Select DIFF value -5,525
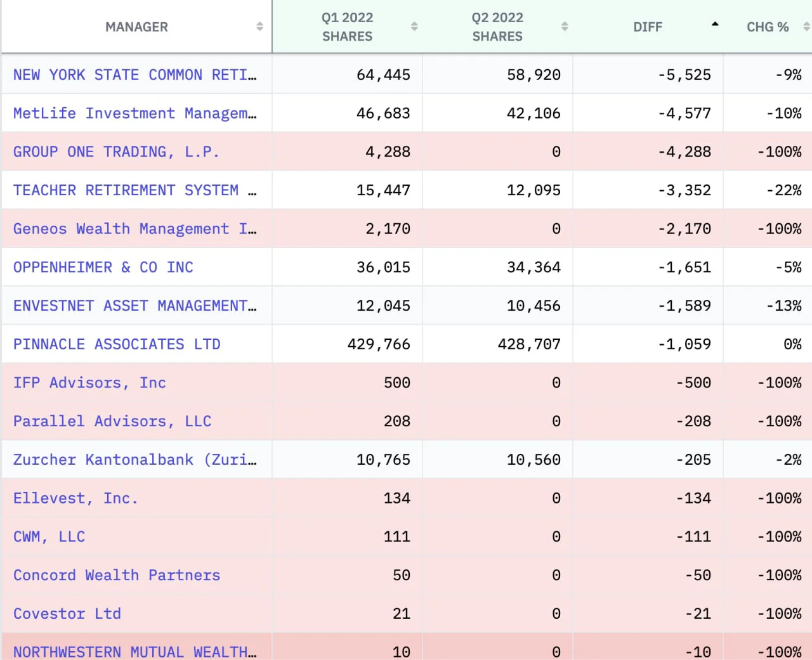 click(684, 75)
